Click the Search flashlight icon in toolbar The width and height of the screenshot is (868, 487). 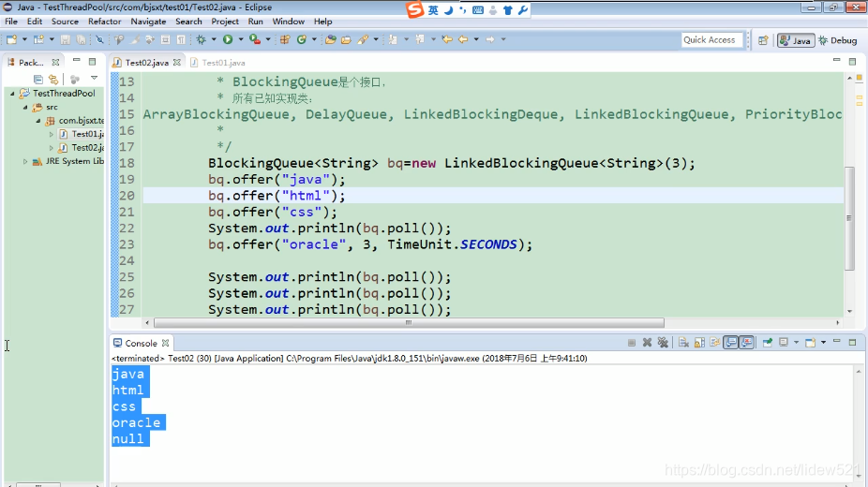click(x=363, y=39)
